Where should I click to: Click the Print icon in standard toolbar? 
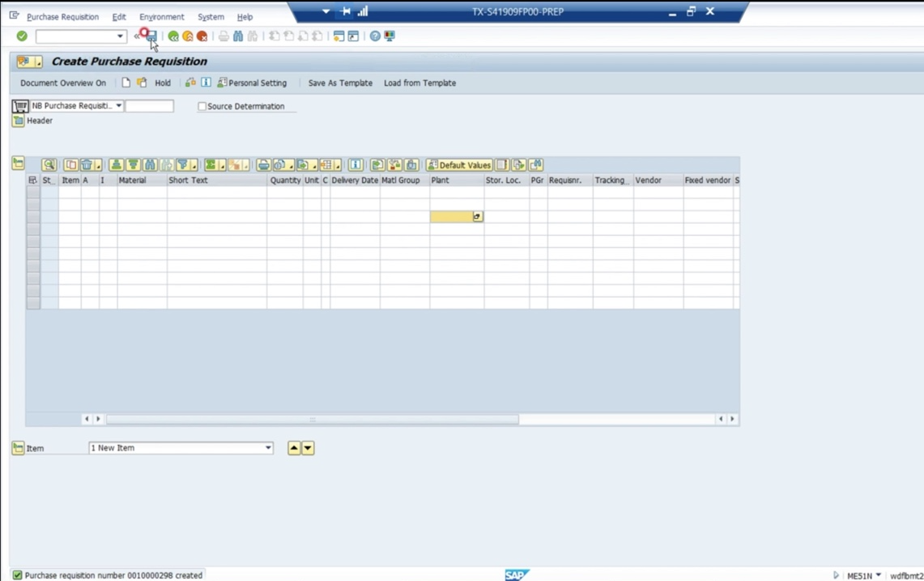224,36
